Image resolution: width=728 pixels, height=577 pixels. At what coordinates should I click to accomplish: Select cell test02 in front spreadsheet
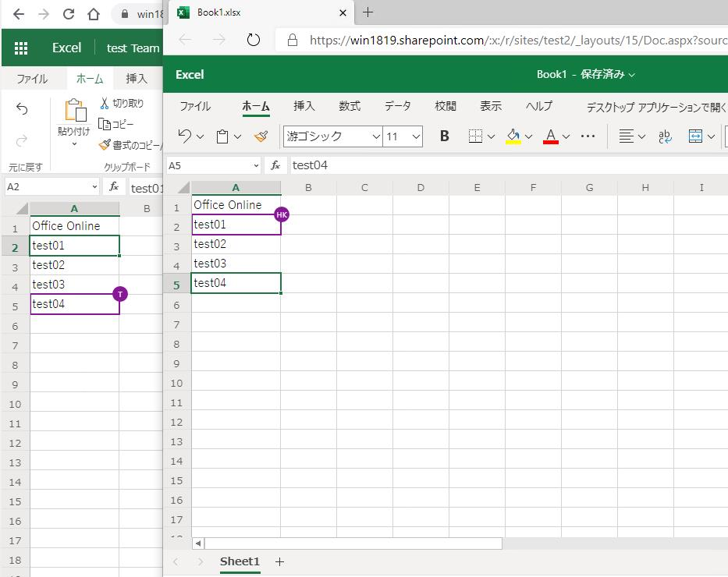tap(236, 244)
